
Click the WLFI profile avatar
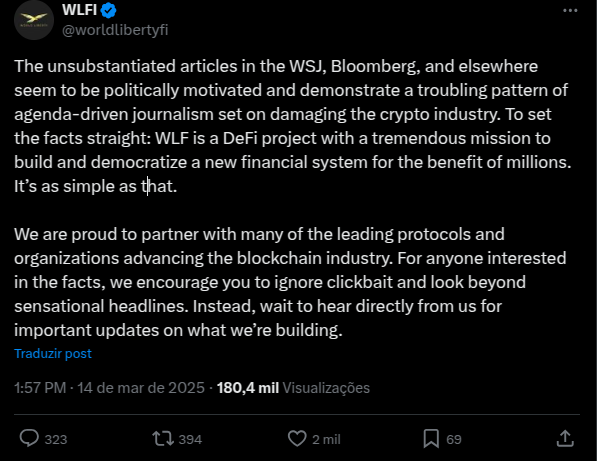[34, 20]
